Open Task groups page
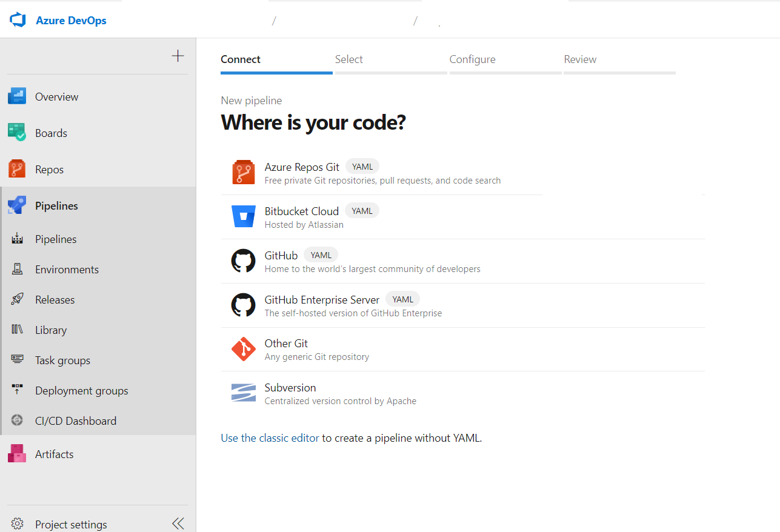Screen dimensions: 780x532 (x=62, y=361)
